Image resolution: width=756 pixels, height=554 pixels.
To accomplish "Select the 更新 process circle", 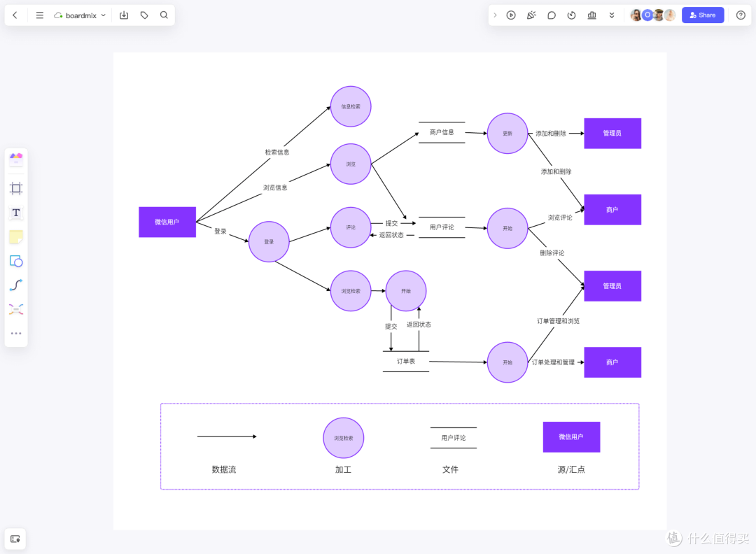I will 507,134.
